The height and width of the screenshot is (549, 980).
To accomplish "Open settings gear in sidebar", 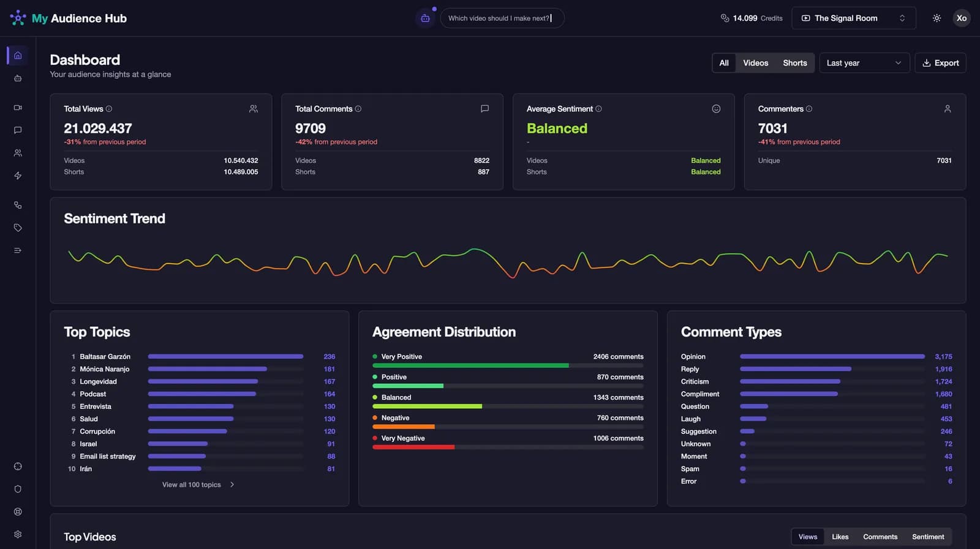I will 18,534.
